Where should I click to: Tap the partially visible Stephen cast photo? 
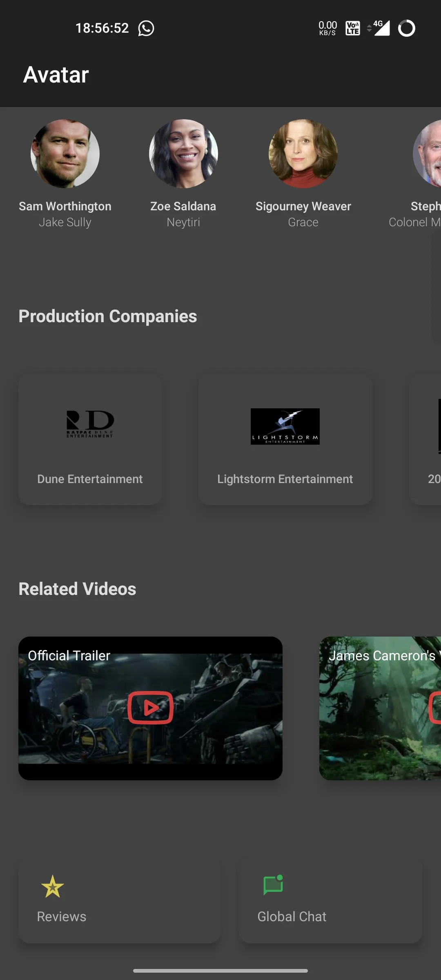tap(428, 154)
